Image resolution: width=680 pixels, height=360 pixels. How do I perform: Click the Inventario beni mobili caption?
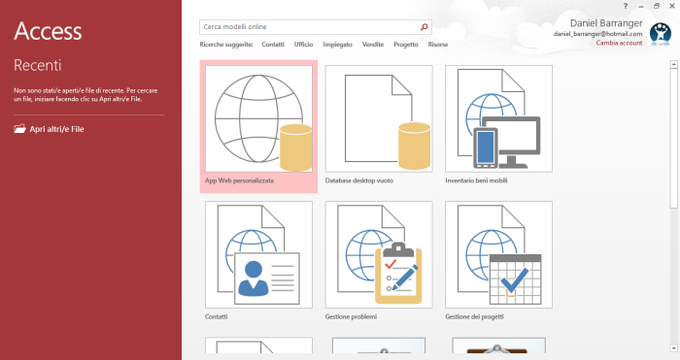coord(476,180)
